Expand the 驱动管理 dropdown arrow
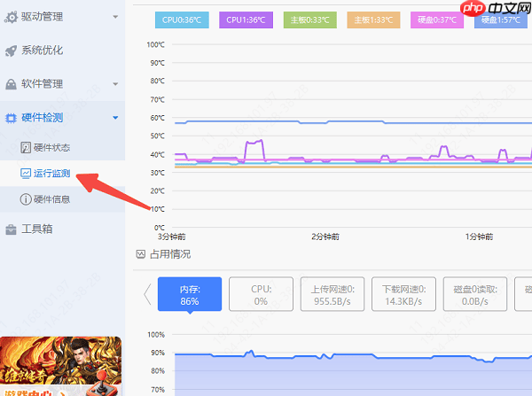532x396 pixels. [x=115, y=17]
